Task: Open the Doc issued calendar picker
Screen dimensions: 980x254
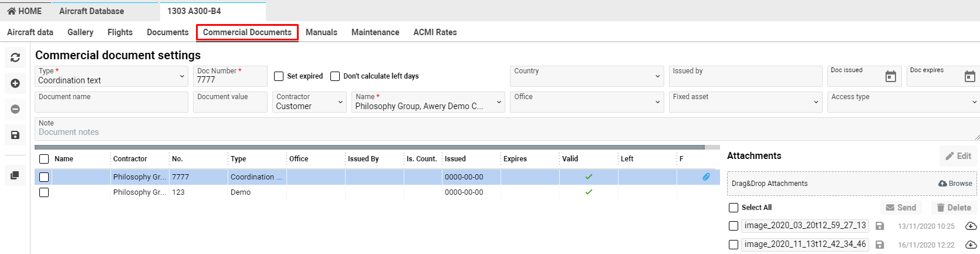Action: click(x=890, y=77)
